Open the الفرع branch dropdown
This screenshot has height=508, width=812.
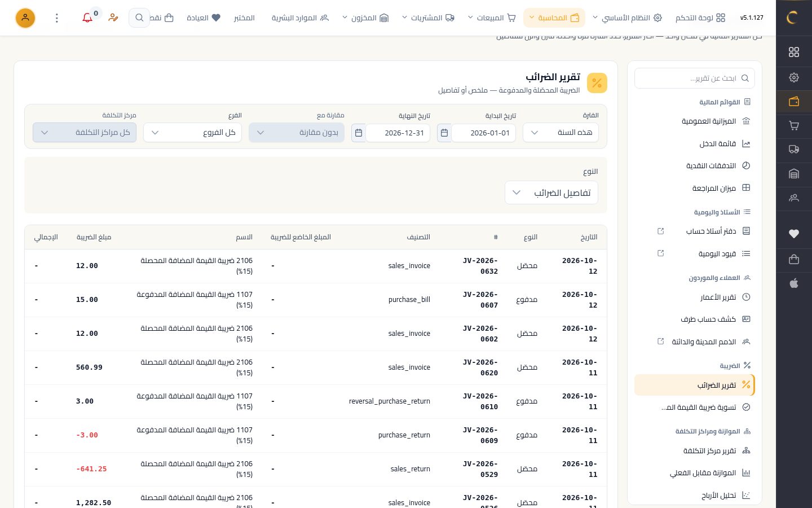tap(193, 133)
